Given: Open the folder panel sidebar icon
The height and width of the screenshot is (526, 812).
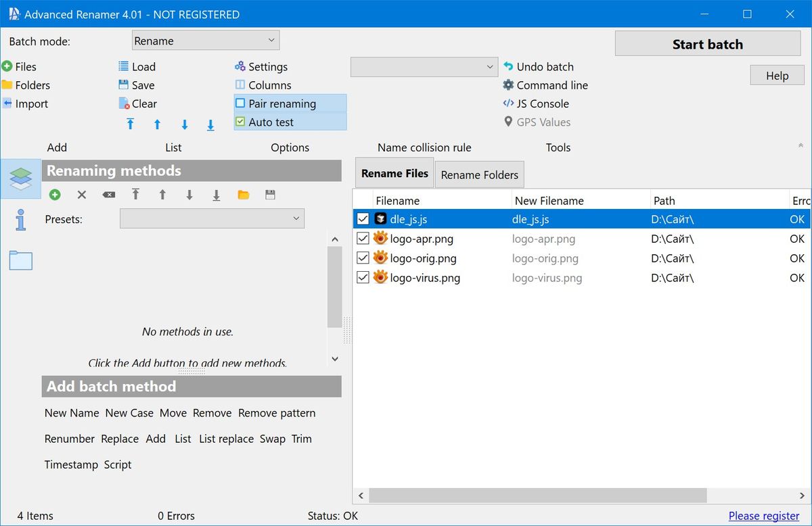Looking at the screenshot, I should click(x=20, y=260).
